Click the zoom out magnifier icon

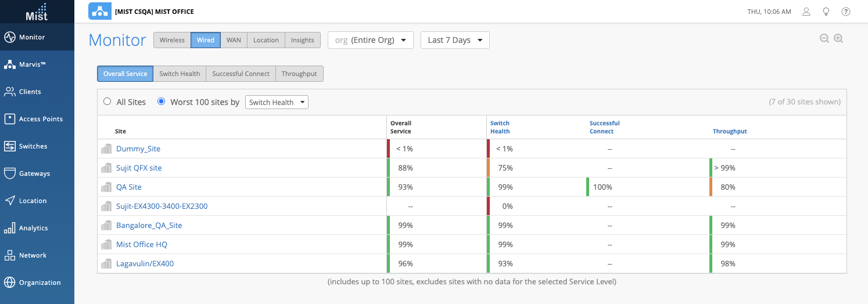[824, 39]
